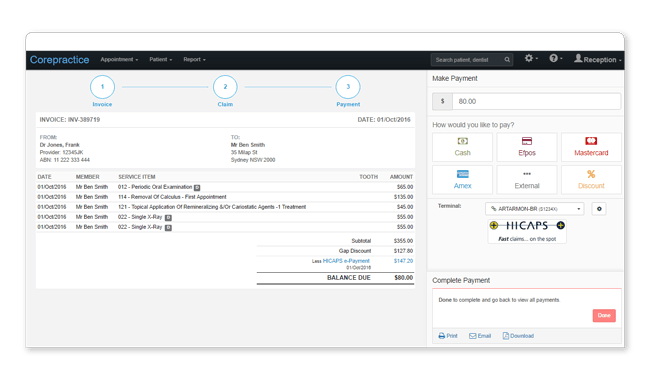Download the invoice
The width and height of the screenshot is (650, 380).
tap(518, 336)
